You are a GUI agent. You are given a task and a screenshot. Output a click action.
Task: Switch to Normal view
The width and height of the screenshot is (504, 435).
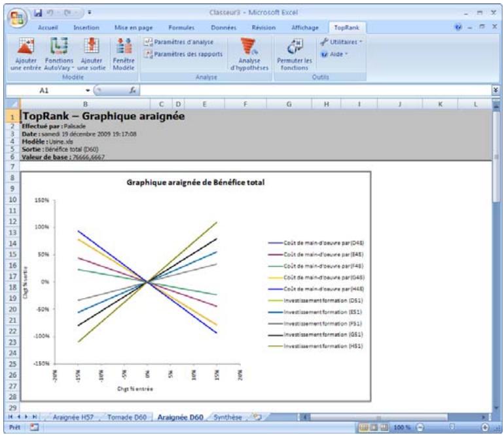click(363, 428)
